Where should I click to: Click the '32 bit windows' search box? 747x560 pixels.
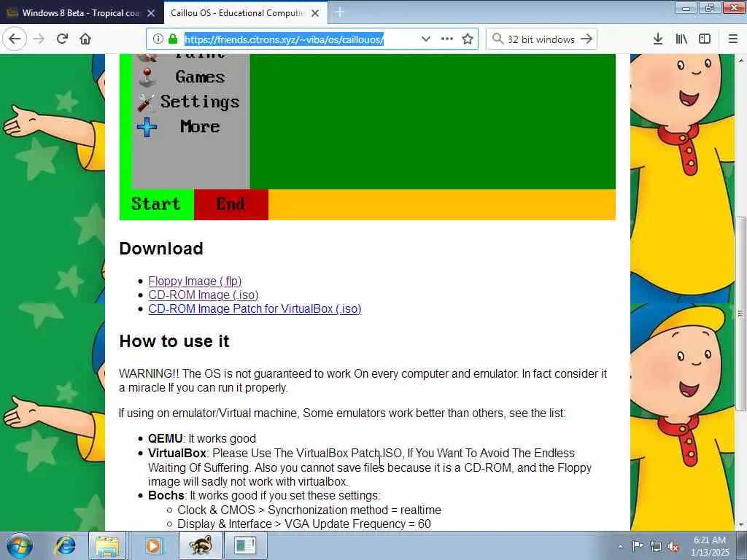point(541,39)
